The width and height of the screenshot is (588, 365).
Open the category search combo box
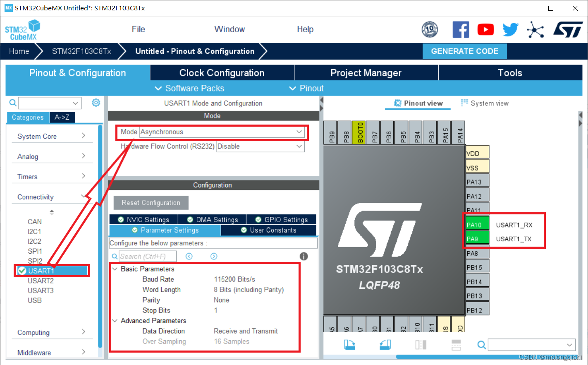50,103
